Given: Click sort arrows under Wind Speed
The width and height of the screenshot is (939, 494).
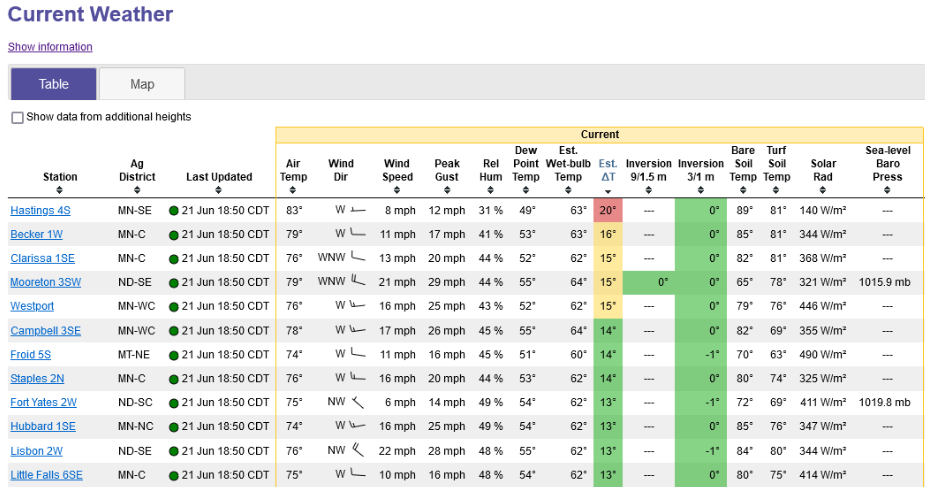Looking at the screenshot, I should (397, 190).
